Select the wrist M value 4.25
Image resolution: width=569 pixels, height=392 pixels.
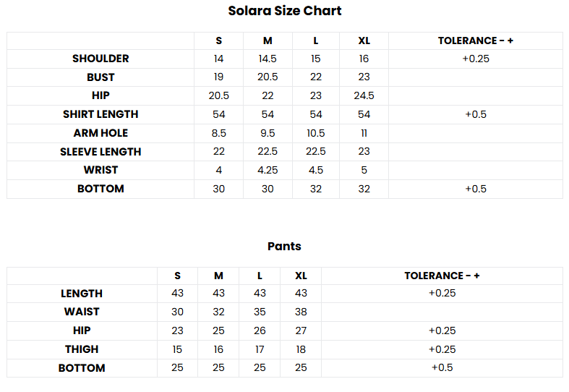click(x=268, y=170)
